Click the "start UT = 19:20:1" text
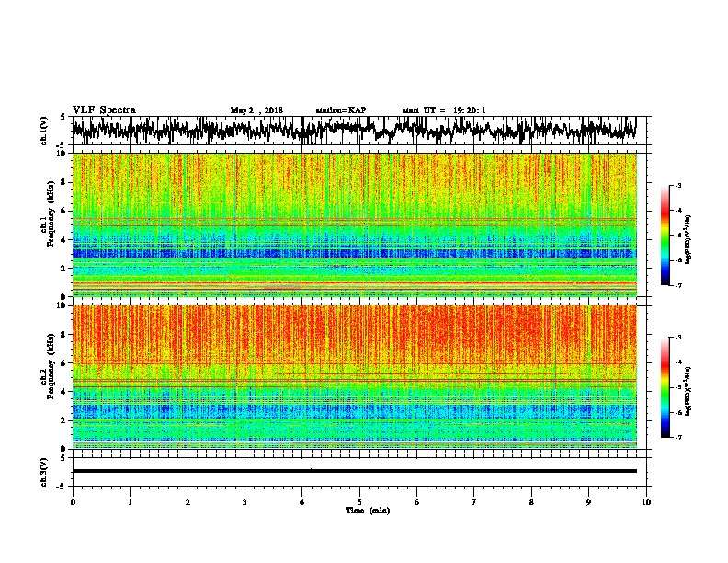728x563 pixels. (x=444, y=110)
